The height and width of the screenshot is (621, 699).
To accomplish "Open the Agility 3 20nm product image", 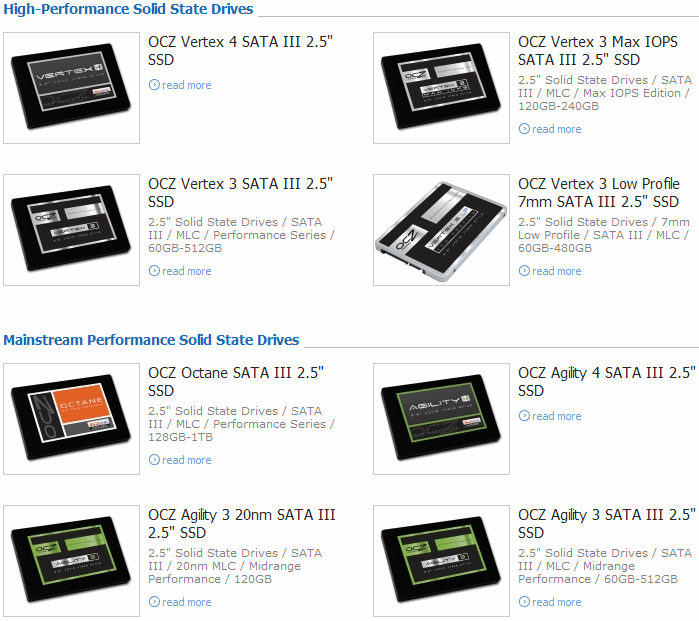I will (71, 561).
